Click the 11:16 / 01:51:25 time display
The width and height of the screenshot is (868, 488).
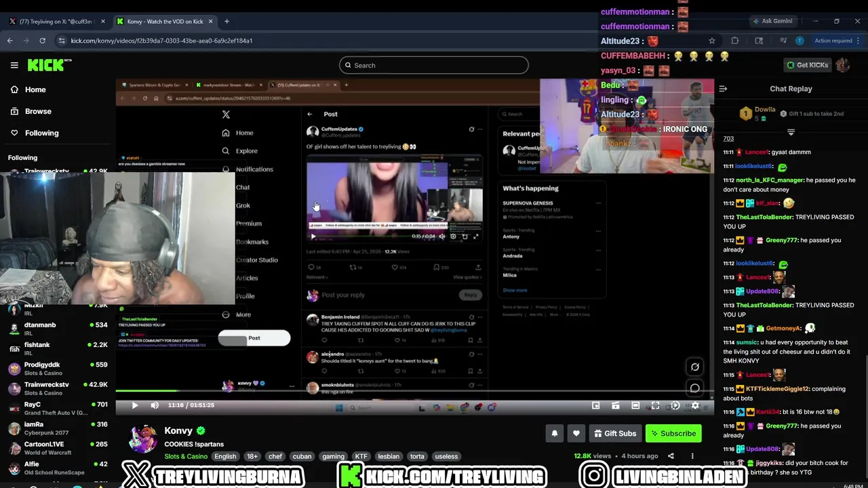pyautogui.click(x=191, y=405)
